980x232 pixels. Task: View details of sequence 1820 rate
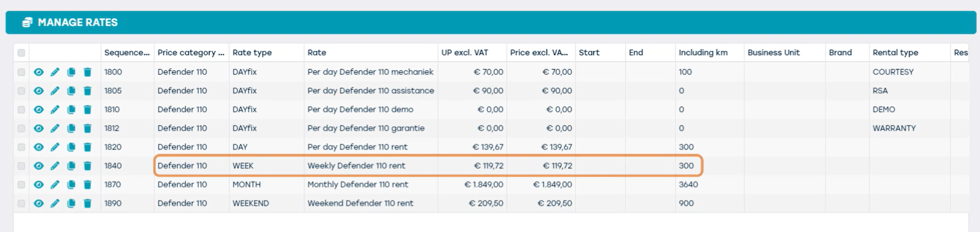[x=39, y=147]
